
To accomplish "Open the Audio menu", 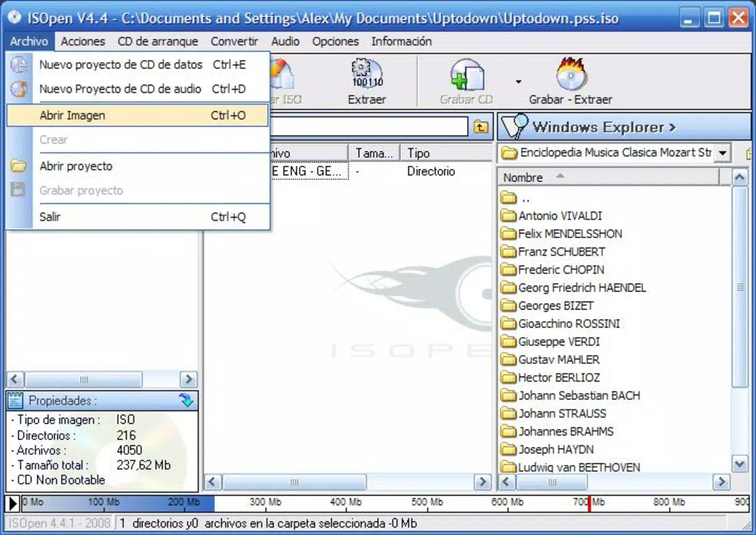I will (x=286, y=41).
